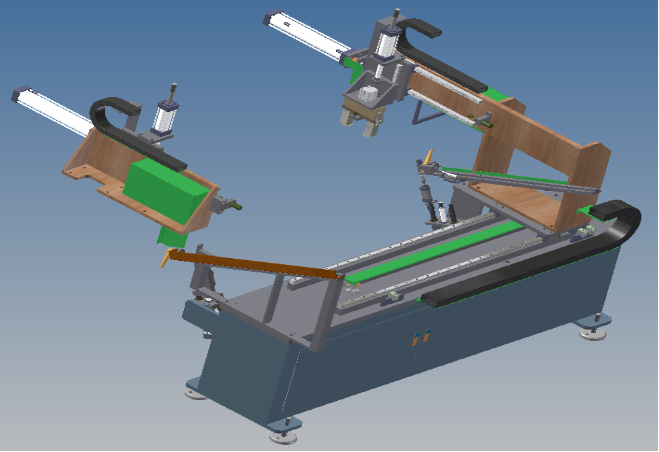Select the black cable chain atop the overhead gantry
The width and height of the screenshot is (659, 452).
pos(441,57)
